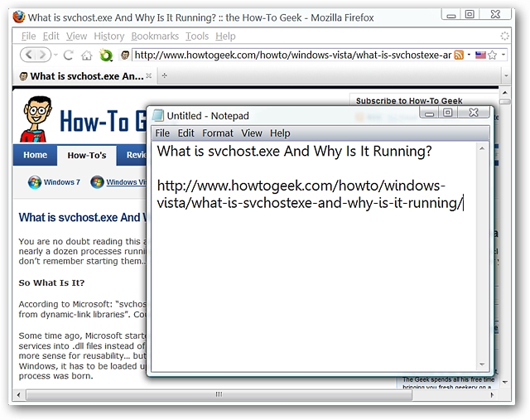Click site favicon beside address bar
The height and width of the screenshot is (420, 530).
click(x=125, y=55)
